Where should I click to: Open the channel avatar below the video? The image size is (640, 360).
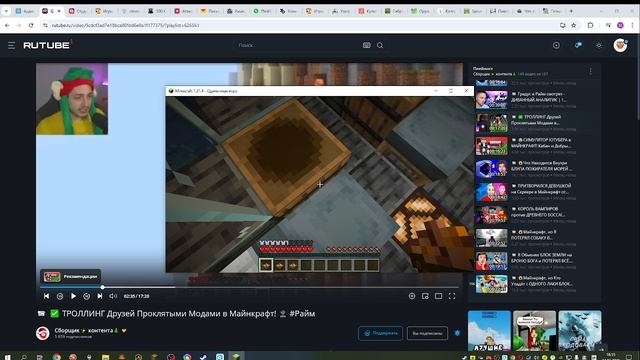point(42,333)
